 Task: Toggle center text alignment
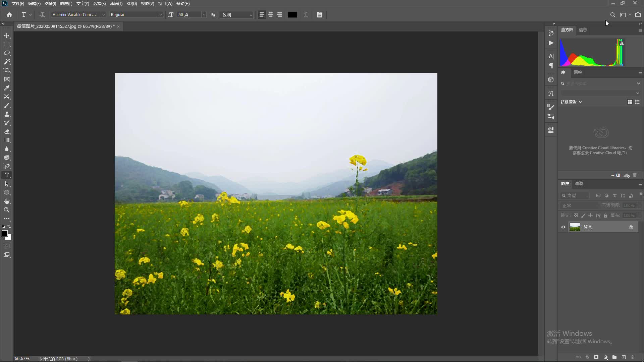point(271,15)
